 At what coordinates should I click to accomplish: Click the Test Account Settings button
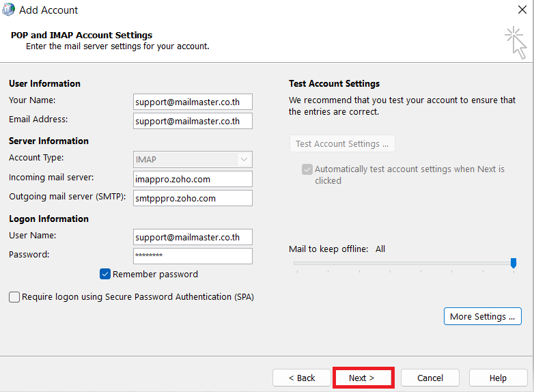tap(342, 143)
